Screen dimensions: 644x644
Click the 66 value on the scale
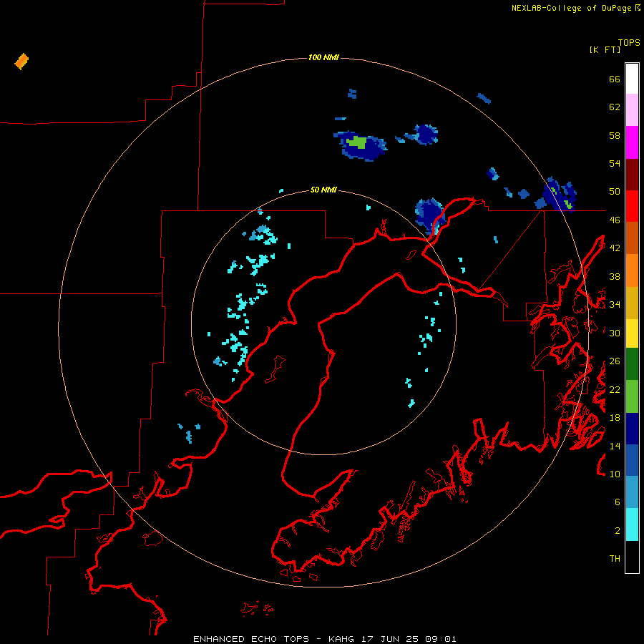coord(615,79)
